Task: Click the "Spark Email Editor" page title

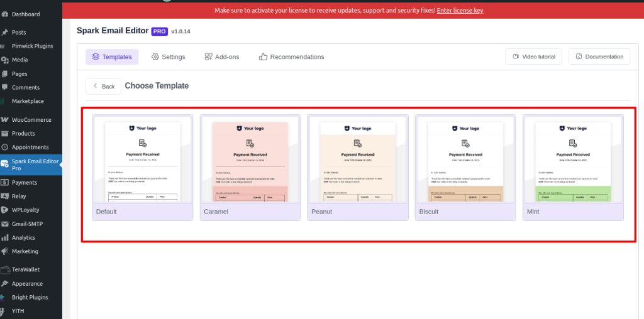Action: click(113, 30)
